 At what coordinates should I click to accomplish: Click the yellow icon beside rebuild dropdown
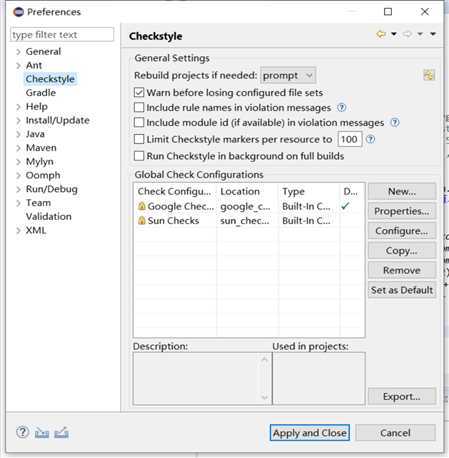pyautogui.click(x=429, y=75)
